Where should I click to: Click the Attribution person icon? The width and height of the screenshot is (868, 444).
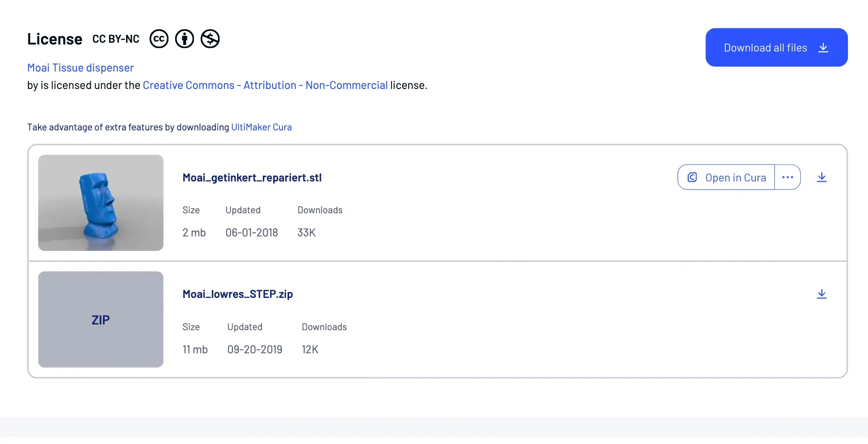[x=185, y=39]
